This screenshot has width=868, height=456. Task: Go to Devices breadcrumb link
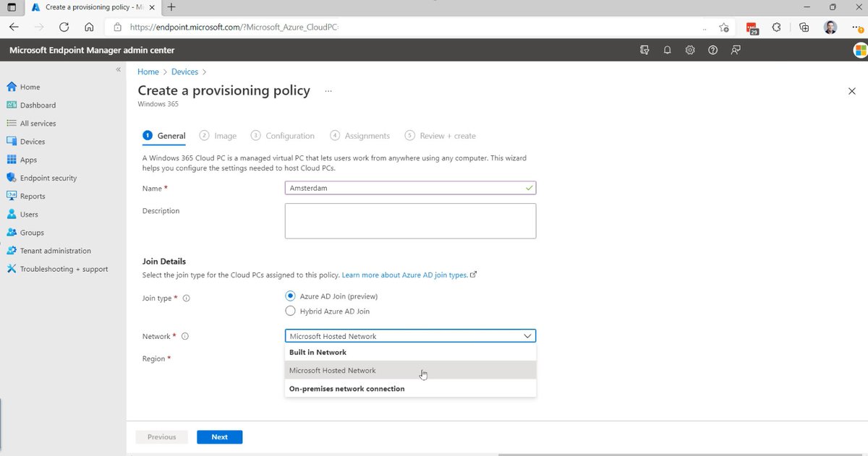point(185,72)
